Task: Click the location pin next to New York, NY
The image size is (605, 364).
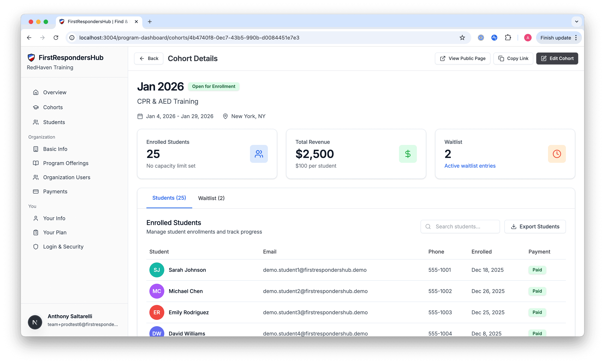Action: point(225,116)
